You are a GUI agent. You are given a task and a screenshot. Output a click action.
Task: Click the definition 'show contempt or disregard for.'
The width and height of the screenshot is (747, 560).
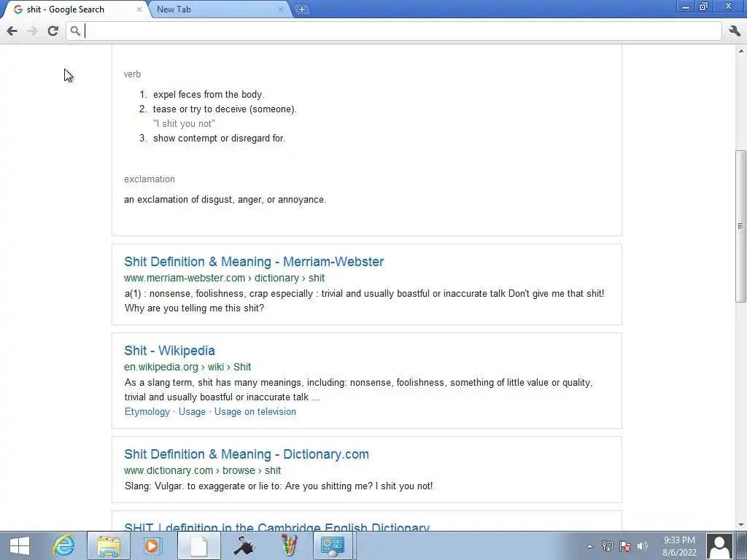[219, 139]
